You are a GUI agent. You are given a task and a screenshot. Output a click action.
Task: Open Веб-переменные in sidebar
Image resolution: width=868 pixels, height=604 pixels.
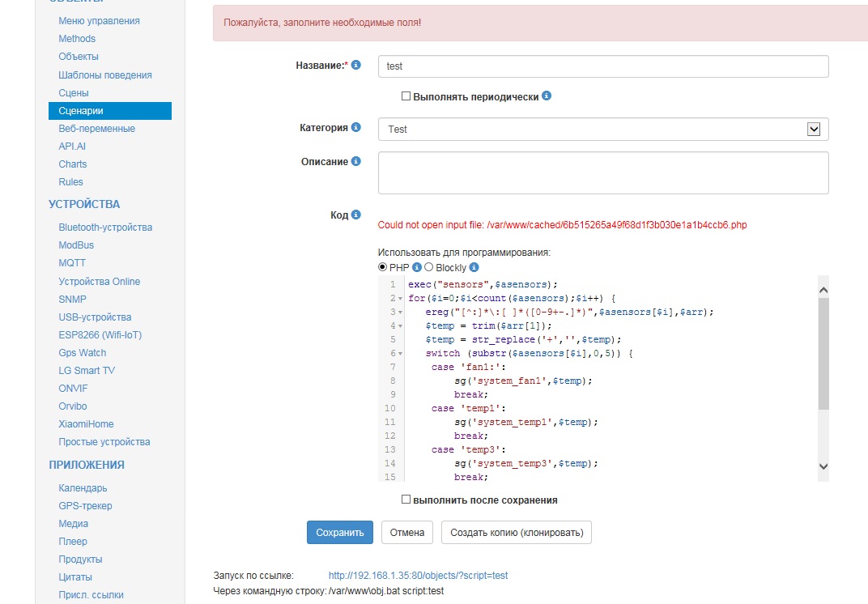point(96,129)
